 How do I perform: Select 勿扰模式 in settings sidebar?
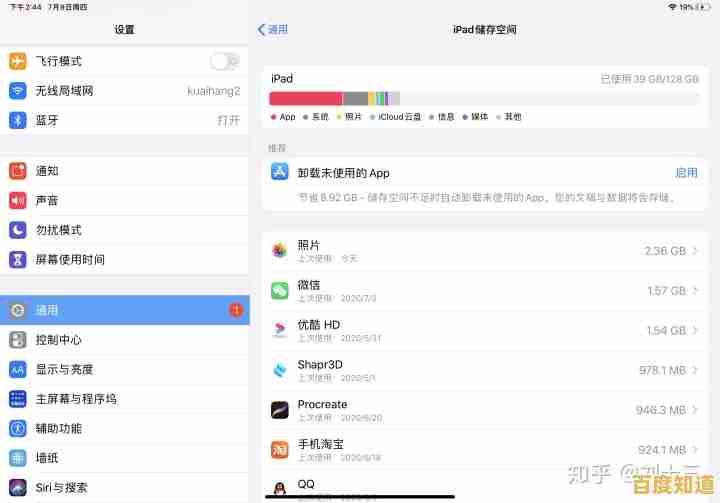pos(124,230)
